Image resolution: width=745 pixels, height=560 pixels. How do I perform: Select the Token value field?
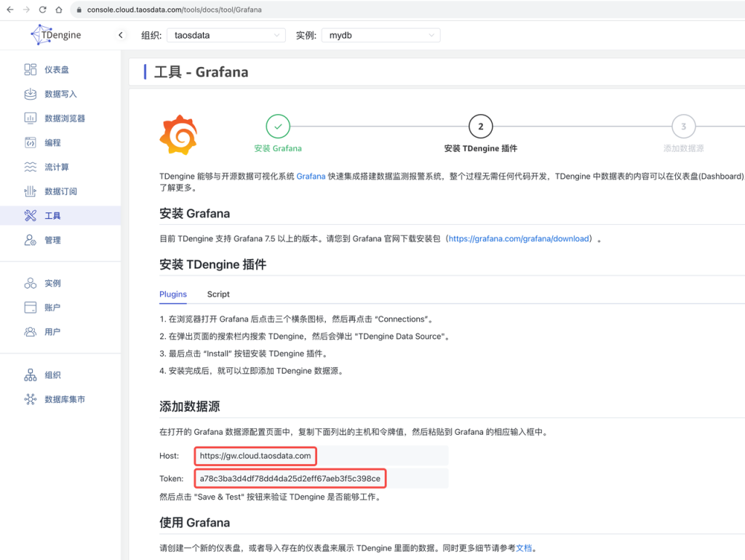pyautogui.click(x=290, y=478)
